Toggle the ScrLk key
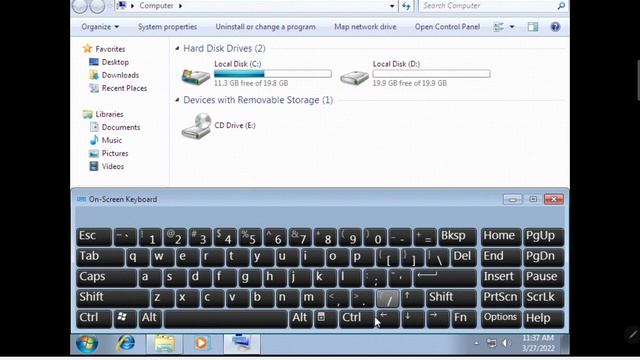 point(543,298)
